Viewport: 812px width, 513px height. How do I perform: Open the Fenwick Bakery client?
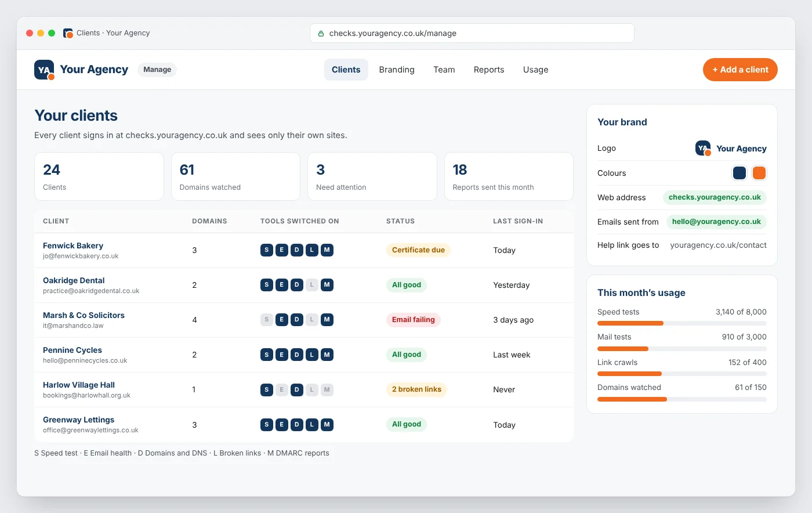(x=73, y=245)
